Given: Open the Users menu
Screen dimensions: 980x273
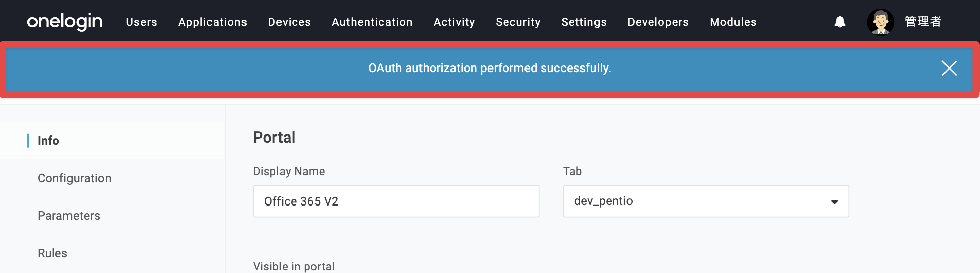Looking at the screenshot, I should (142, 22).
